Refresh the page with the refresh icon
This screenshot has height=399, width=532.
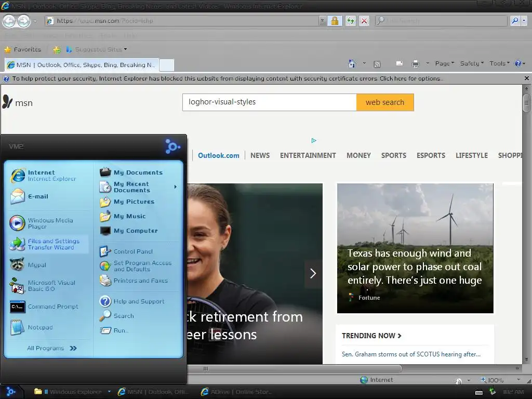[x=351, y=21]
